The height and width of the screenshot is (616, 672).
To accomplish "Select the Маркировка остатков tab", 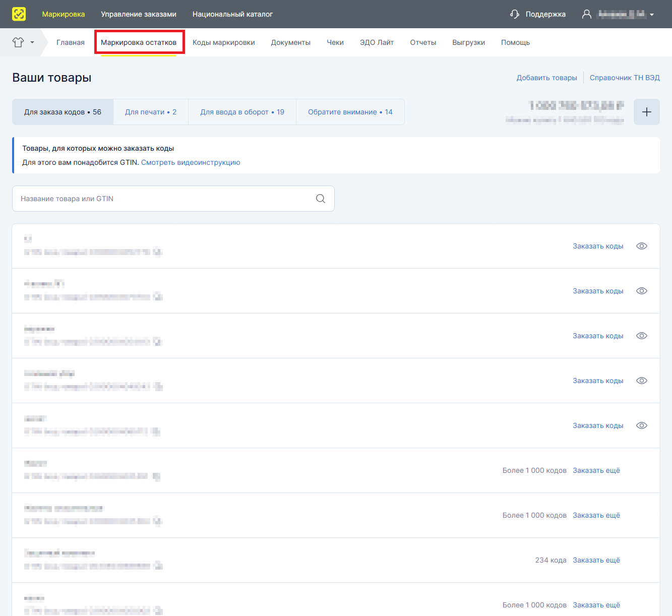I will 139,42.
